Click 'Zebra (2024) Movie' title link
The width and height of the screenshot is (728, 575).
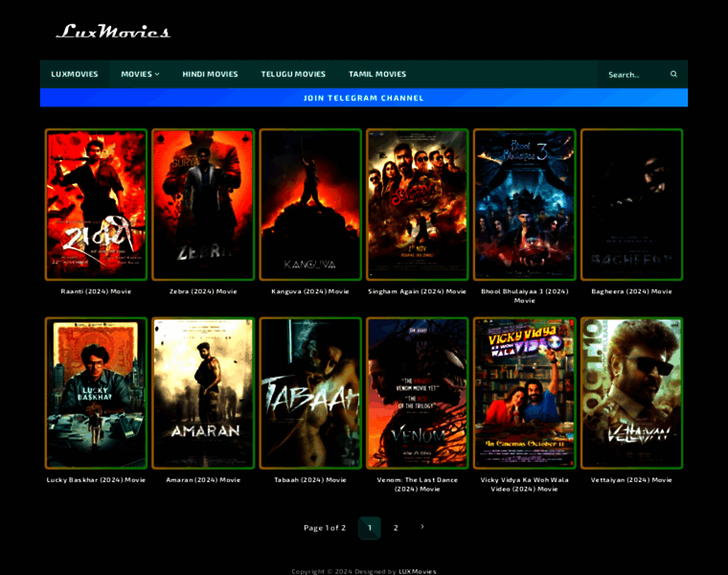(x=203, y=291)
